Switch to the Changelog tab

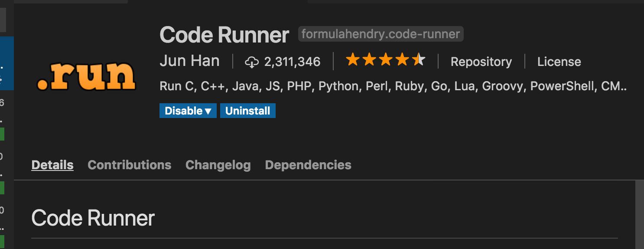(x=218, y=165)
